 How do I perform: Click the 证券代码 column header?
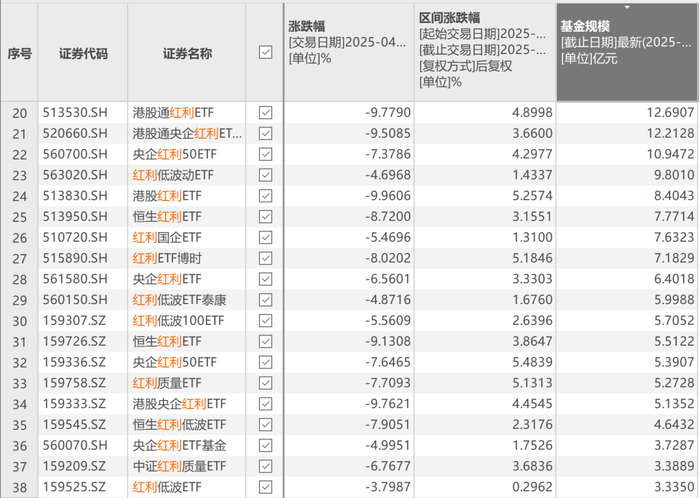tap(83, 54)
